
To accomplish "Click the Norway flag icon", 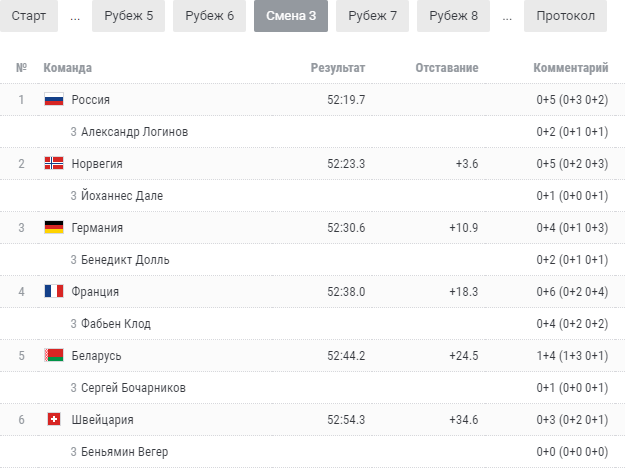I will tap(54, 163).
